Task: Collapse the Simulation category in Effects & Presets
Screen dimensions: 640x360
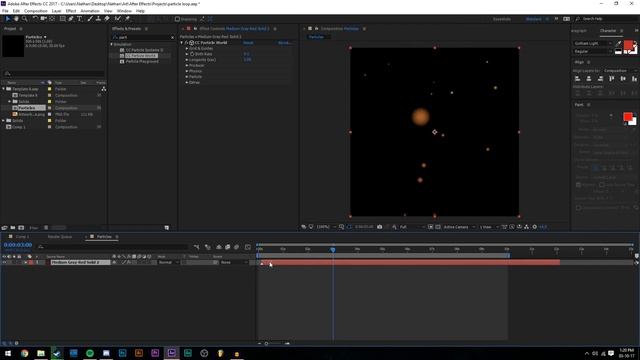Action: click(x=111, y=44)
